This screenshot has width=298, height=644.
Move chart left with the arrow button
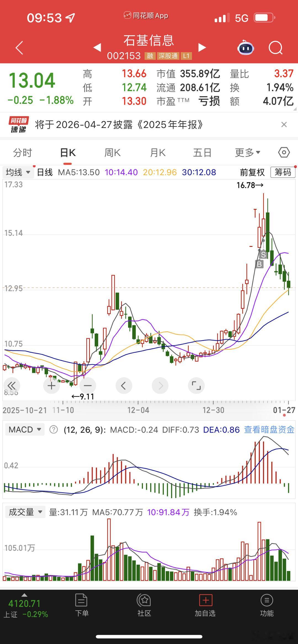[124, 386]
